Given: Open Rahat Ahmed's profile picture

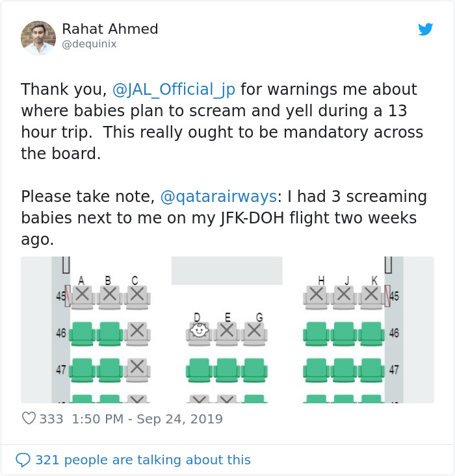Looking at the screenshot, I should tap(38, 38).
